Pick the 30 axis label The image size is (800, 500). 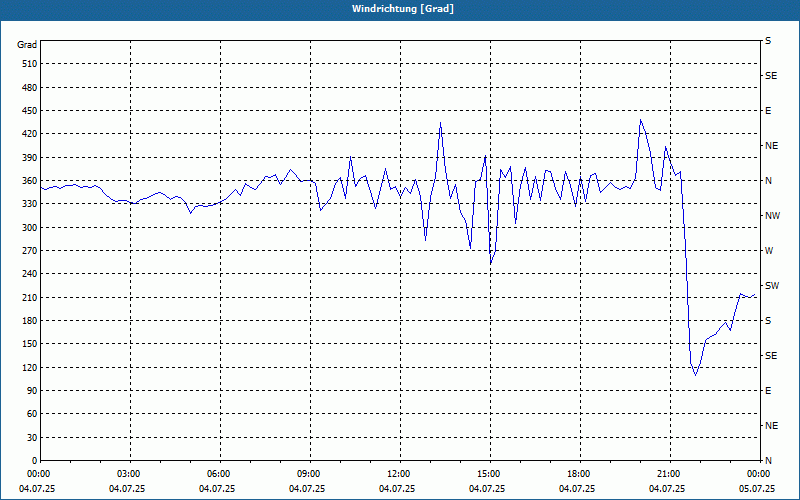tap(32, 437)
